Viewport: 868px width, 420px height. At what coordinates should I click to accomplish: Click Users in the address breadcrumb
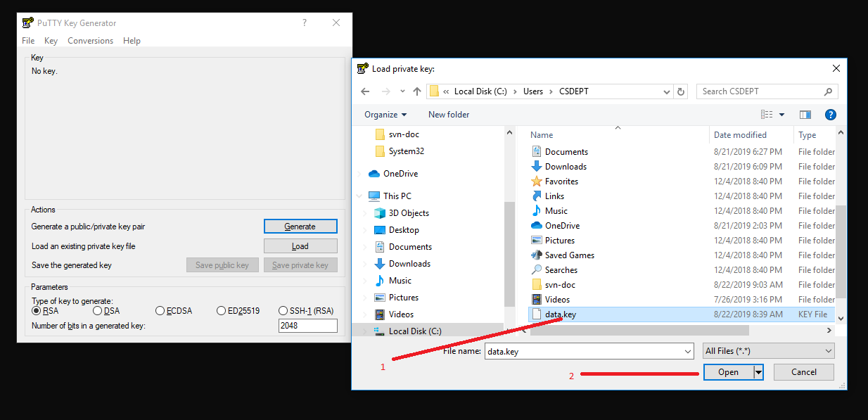click(x=533, y=91)
